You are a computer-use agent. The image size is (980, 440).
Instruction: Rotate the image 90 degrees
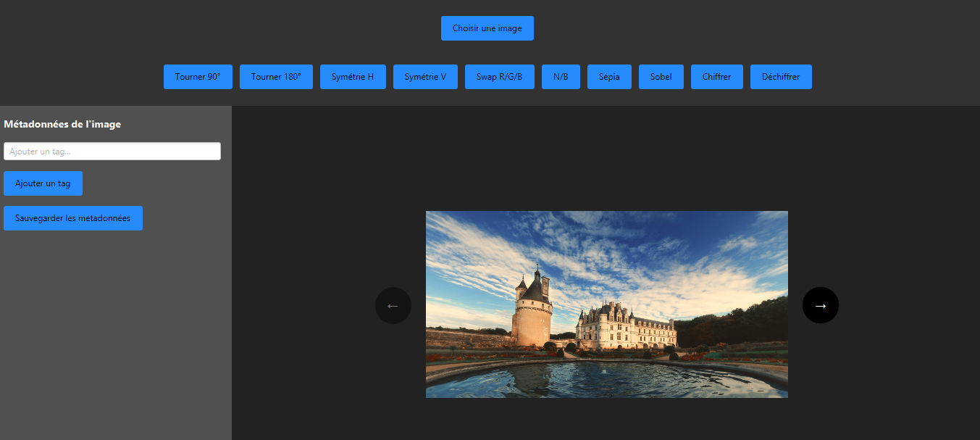tap(198, 76)
